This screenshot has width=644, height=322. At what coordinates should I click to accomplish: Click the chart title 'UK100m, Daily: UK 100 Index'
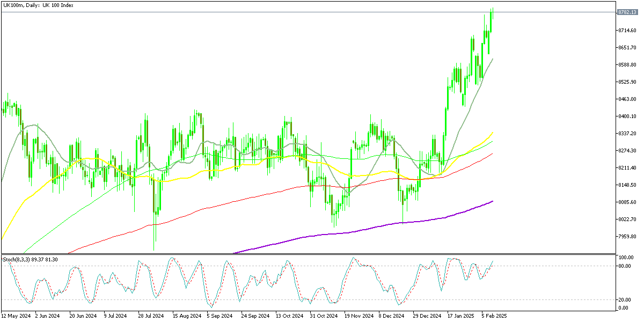[38, 5]
